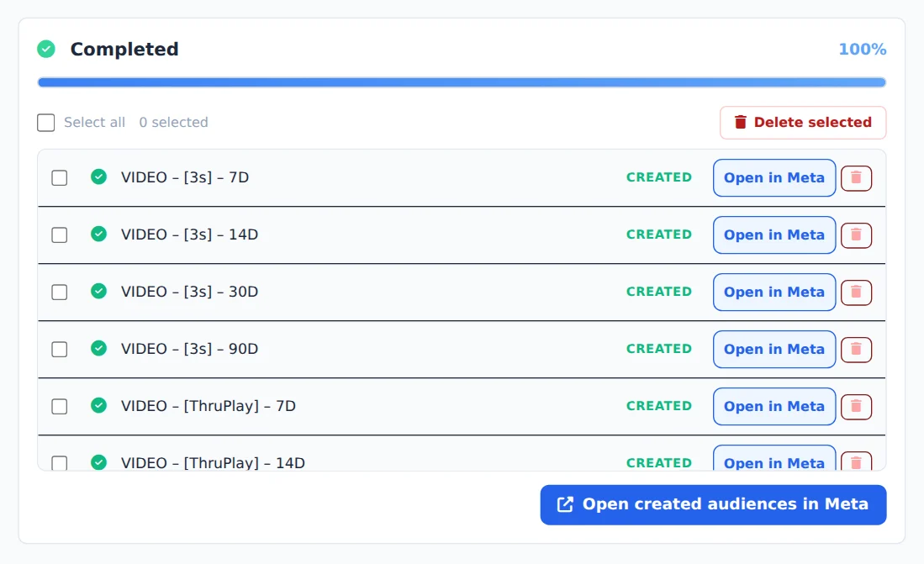Click the Select all label

[x=94, y=122]
